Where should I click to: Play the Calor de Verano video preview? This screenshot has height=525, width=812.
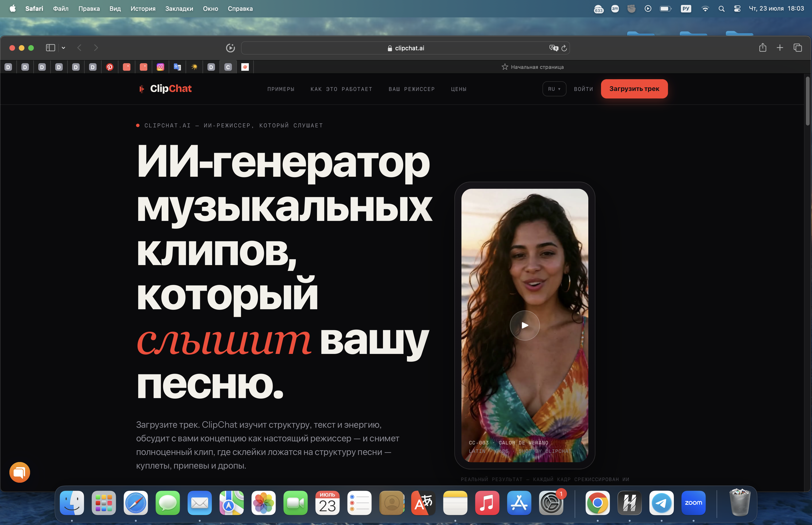coord(524,325)
